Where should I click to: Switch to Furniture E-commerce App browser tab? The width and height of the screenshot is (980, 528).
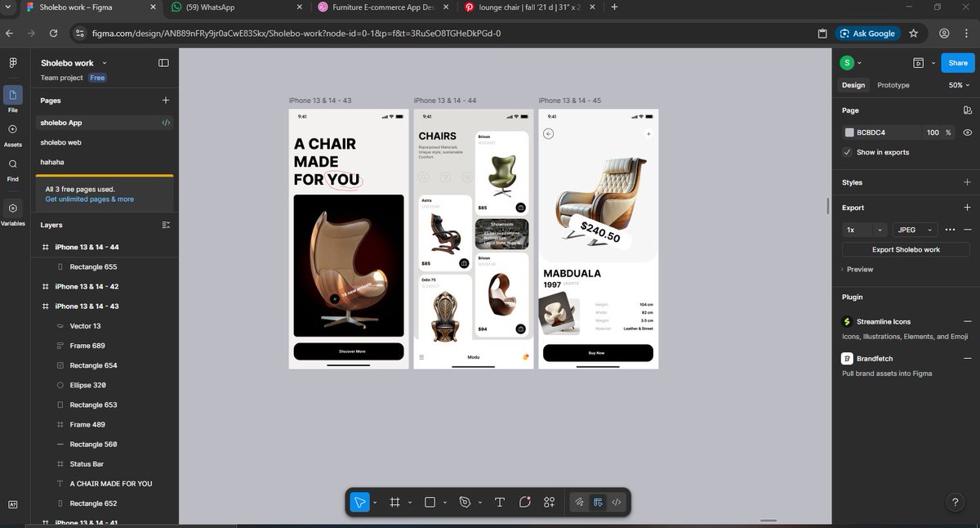382,7
